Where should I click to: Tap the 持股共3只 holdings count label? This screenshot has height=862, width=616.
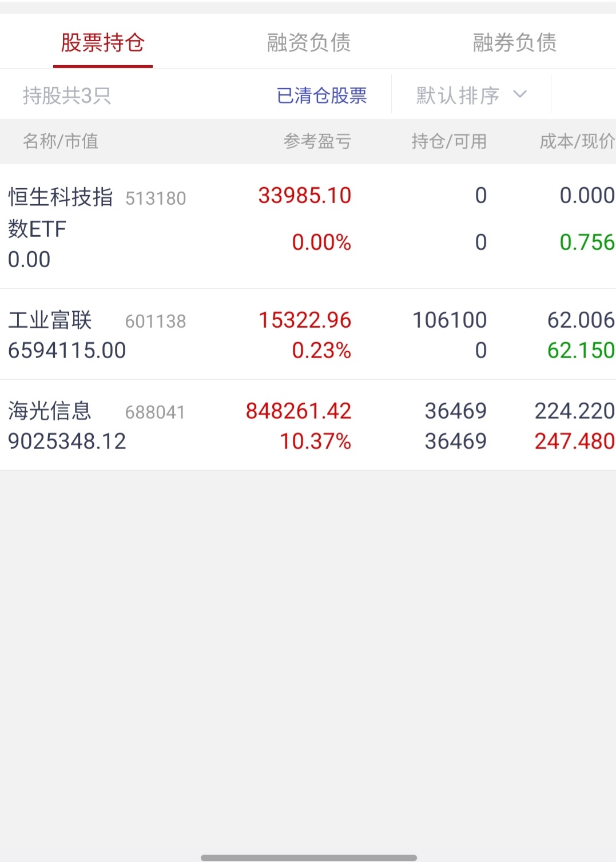67,96
